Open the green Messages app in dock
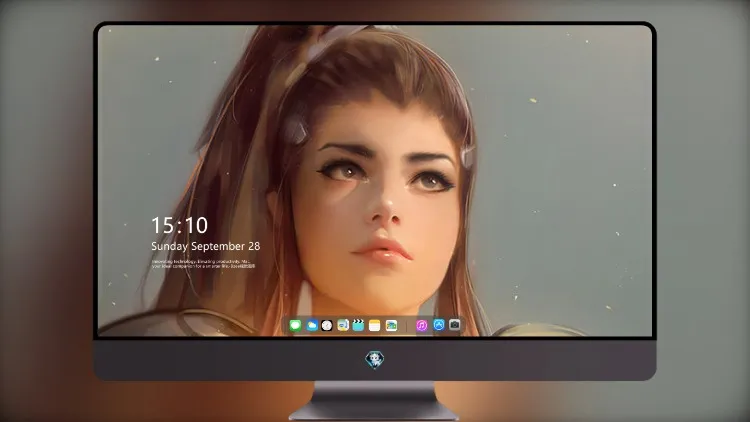This screenshot has height=422, width=750. pyautogui.click(x=295, y=325)
